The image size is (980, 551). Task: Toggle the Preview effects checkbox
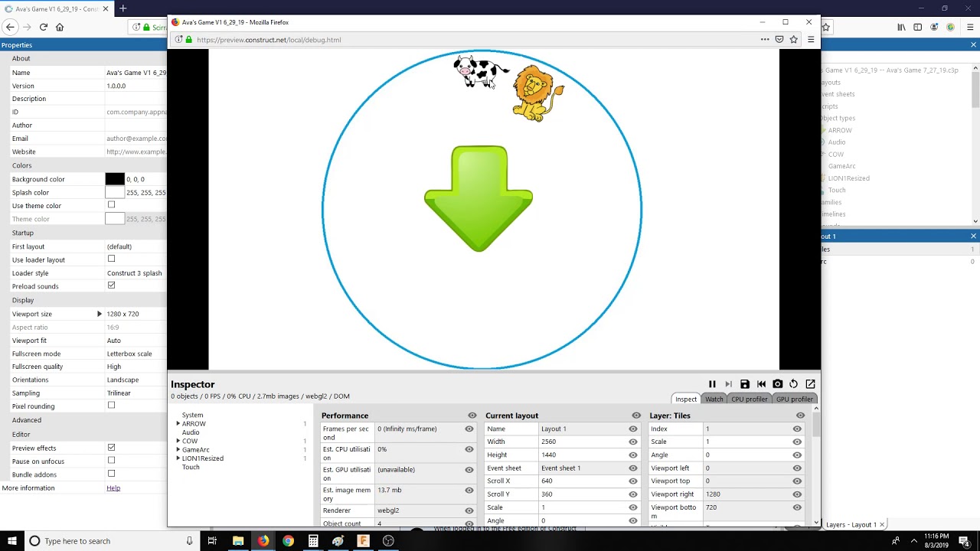pos(111,448)
